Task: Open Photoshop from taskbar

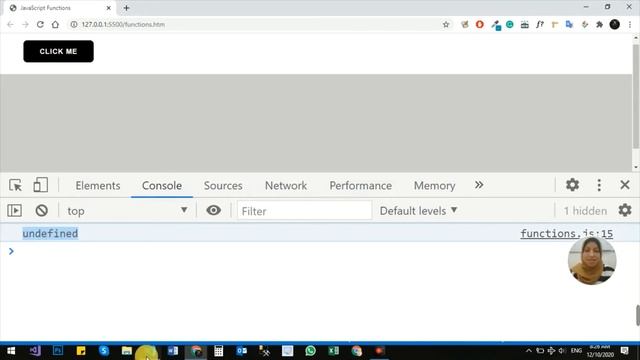Action: (58, 351)
